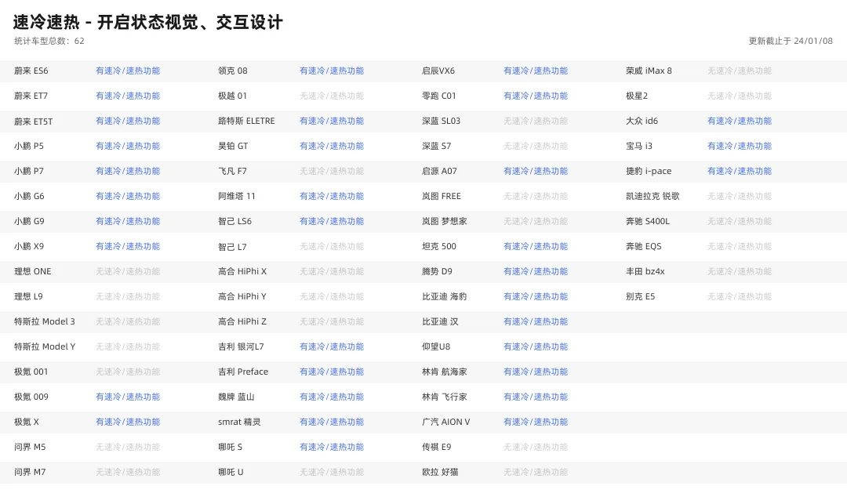The height and width of the screenshot is (504, 847).
Task: Click 宝马 i3 model name
Action: (639, 147)
